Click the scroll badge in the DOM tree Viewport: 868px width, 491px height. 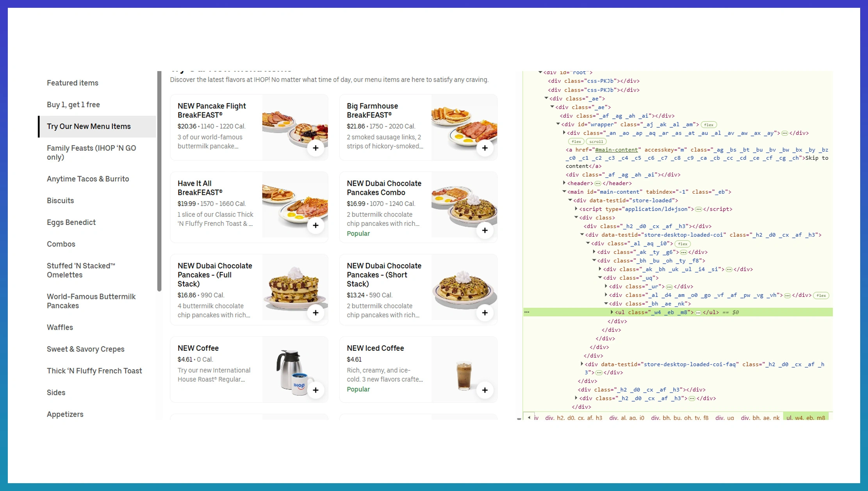tap(596, 142)
